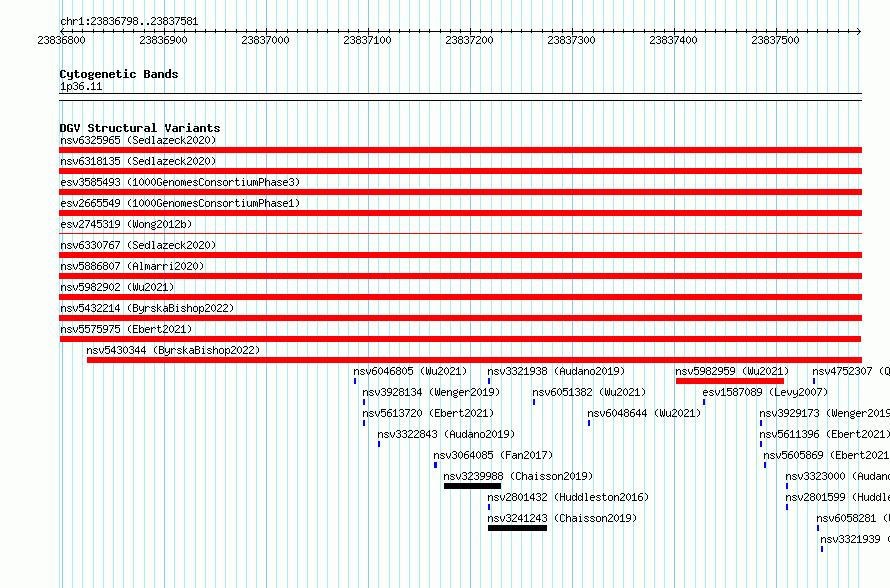The width and height of the screenshot is (890, 588).
Task: Click the 1p36.11 band label
Action: [81, 87]
